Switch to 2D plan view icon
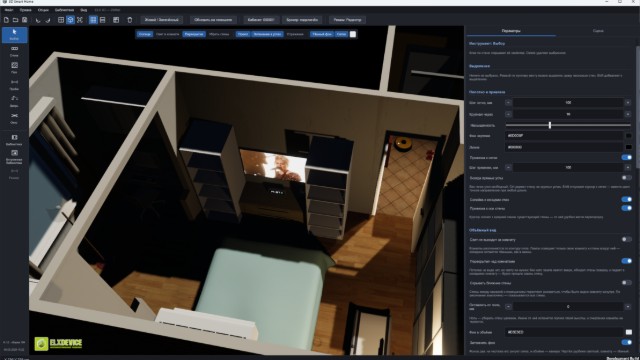Viewport: 640px width, 360px height. 61,20
